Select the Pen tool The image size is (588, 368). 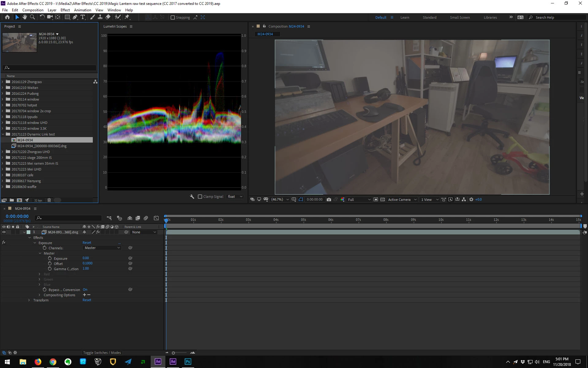tap(75, 17)
